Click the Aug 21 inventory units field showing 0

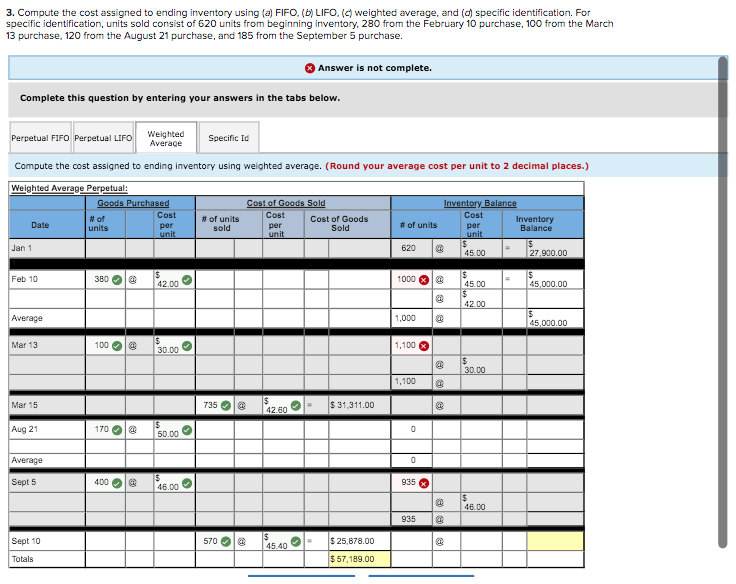pyautogui.click(x=412, y=430)
